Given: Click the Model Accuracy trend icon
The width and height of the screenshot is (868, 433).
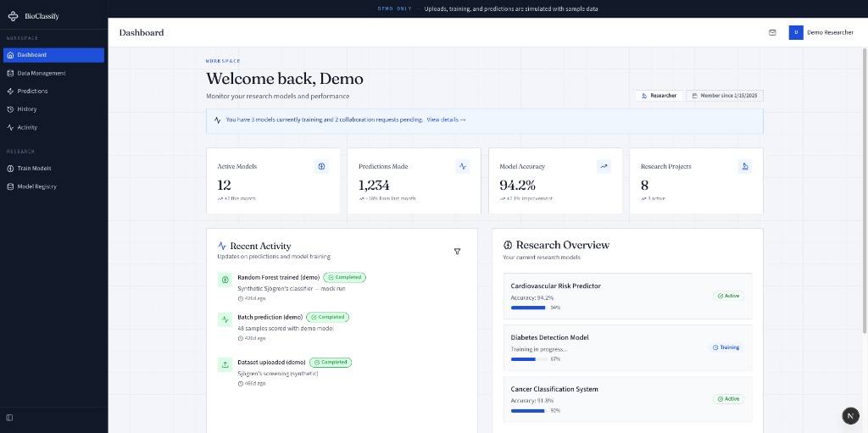Looking at the screenshot, I should 604,166.
